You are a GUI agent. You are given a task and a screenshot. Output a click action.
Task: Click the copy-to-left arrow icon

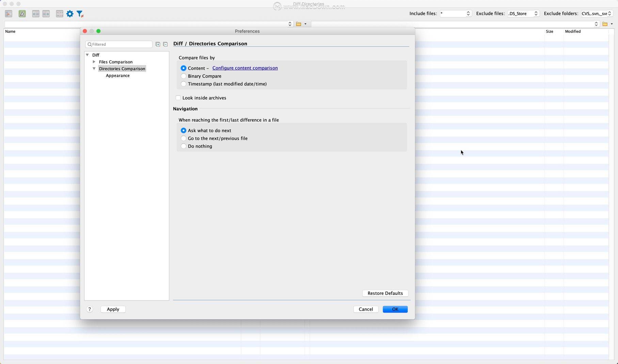coord(36,14)
